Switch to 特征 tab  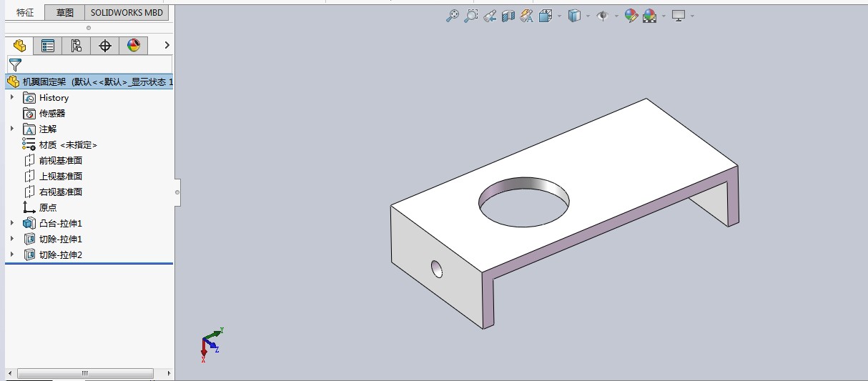(24, 12)
